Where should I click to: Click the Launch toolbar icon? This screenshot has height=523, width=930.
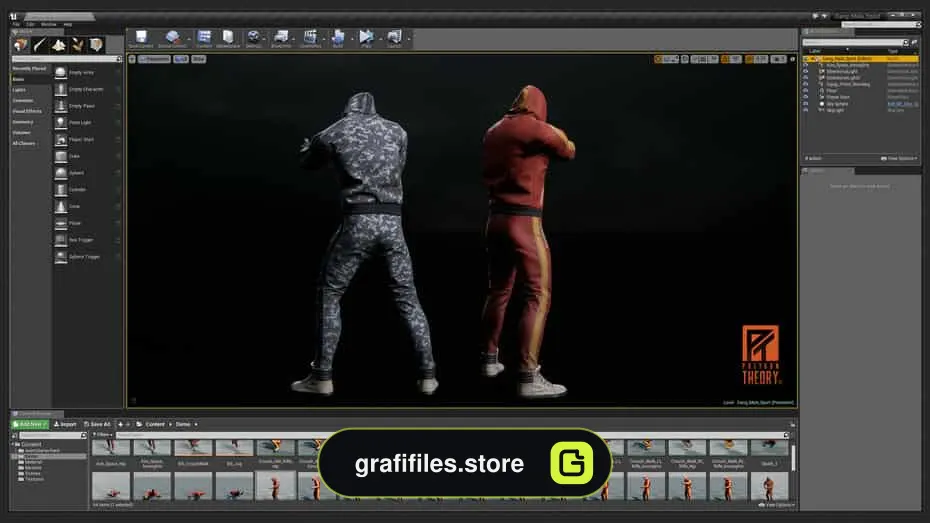394,39
